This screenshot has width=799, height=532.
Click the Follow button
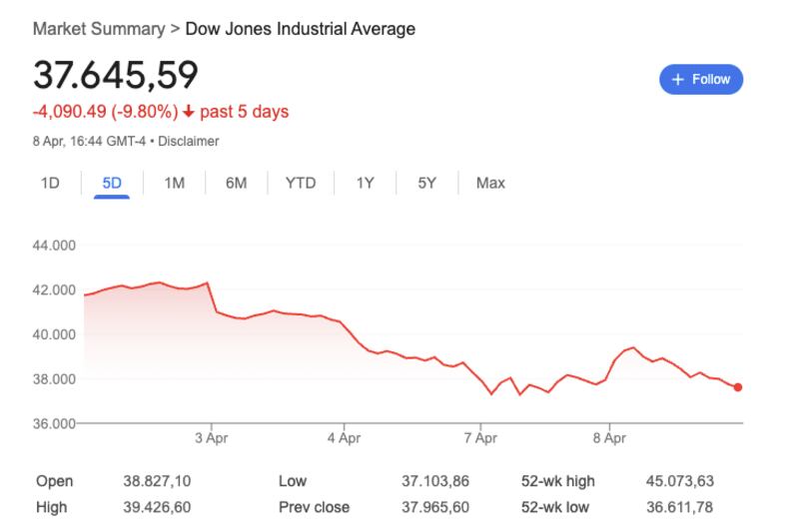701,79
